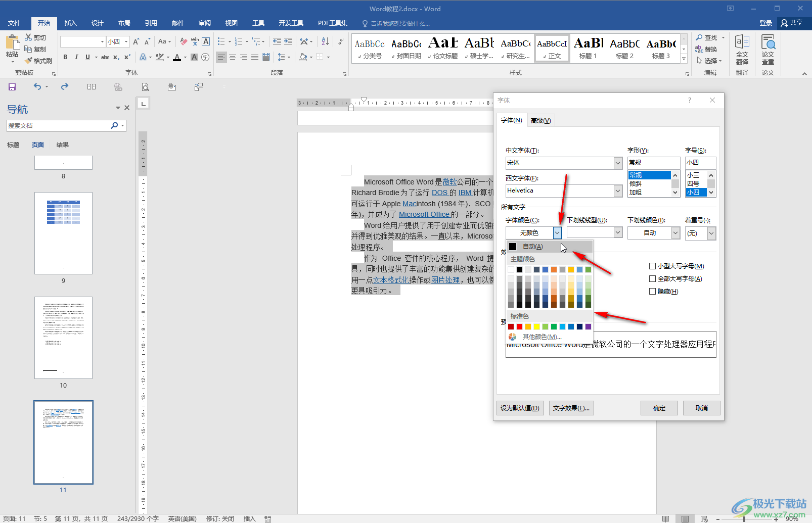Viewport: 812px width, 523px height.
Task: Expand the 西文字体 Helvetica combo box
Action: (618, 191)
